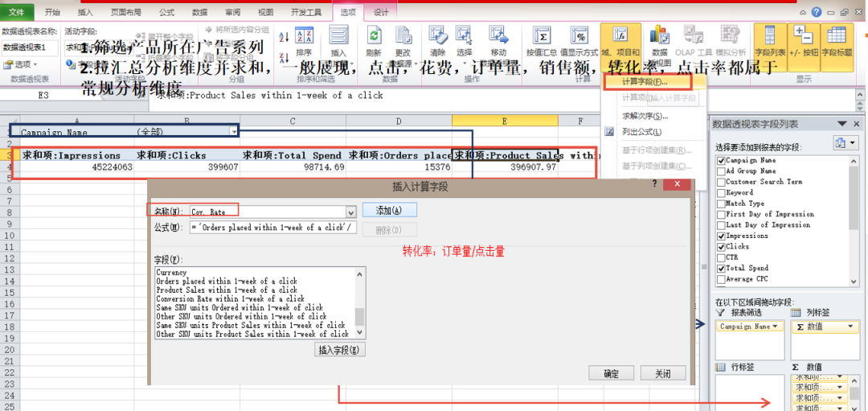
Task: Click the 列出公式 icon in the dropdown menu
Action: [x=610, y=132]
